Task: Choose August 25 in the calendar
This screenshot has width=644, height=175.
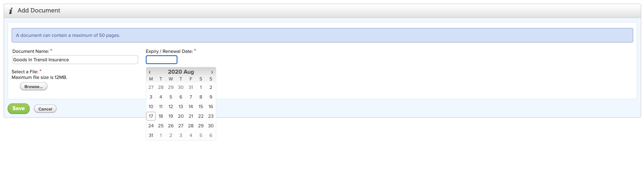Action: (161, 126)
